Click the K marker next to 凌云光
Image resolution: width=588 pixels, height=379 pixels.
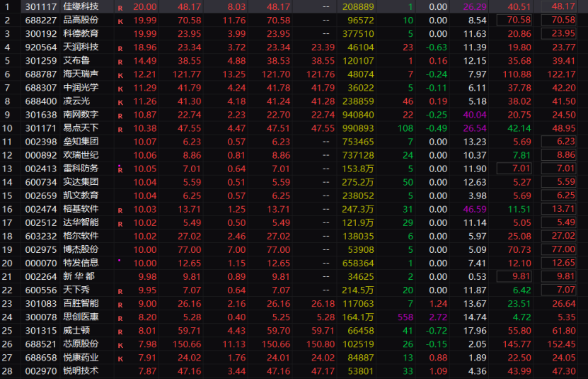[x=120, y=101]
